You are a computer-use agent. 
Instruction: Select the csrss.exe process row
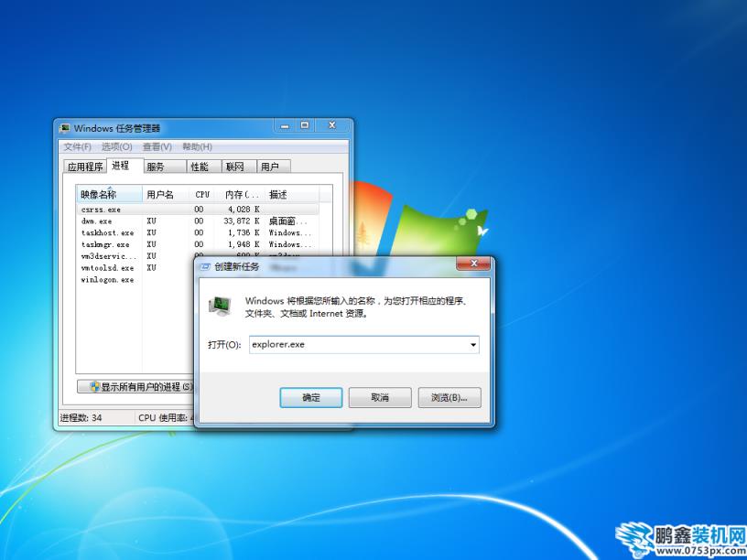tap(198, 210)
